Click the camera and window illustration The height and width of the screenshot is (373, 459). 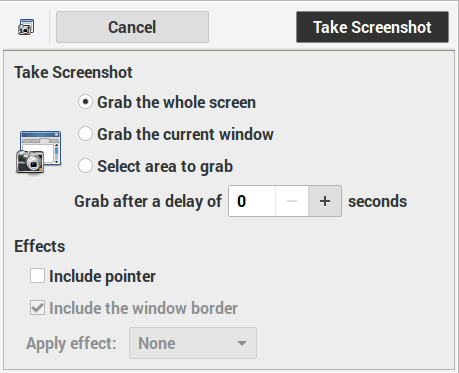tap(39, 152)
